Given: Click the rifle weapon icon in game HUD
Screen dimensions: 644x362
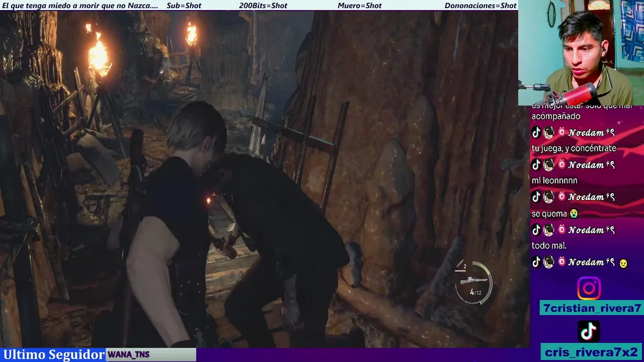Looking at the screenshot, I should click(x=474, y=281).
